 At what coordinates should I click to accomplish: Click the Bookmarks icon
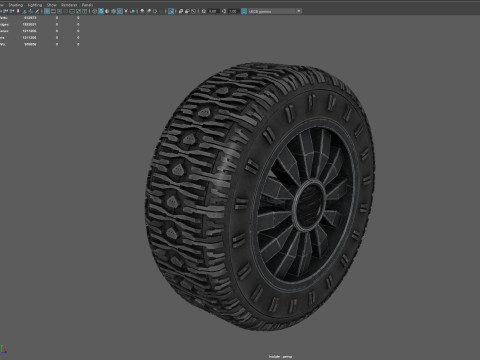[x=18, y=11]
